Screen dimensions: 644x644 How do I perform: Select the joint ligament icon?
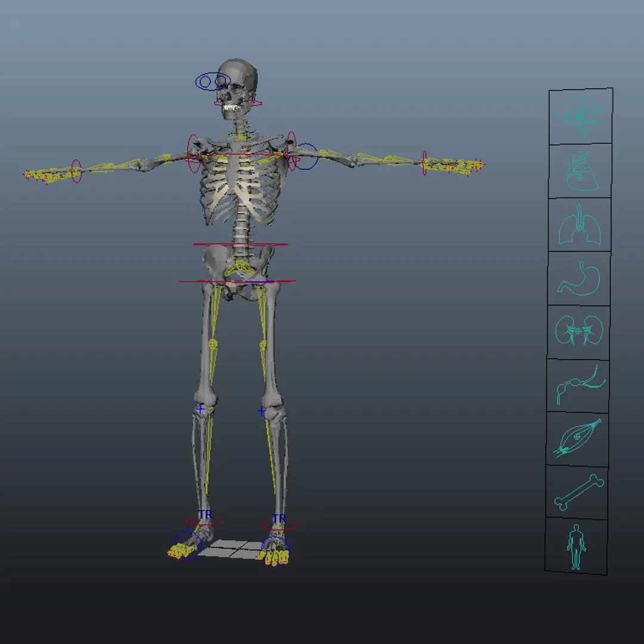click(x=580, y=385)
